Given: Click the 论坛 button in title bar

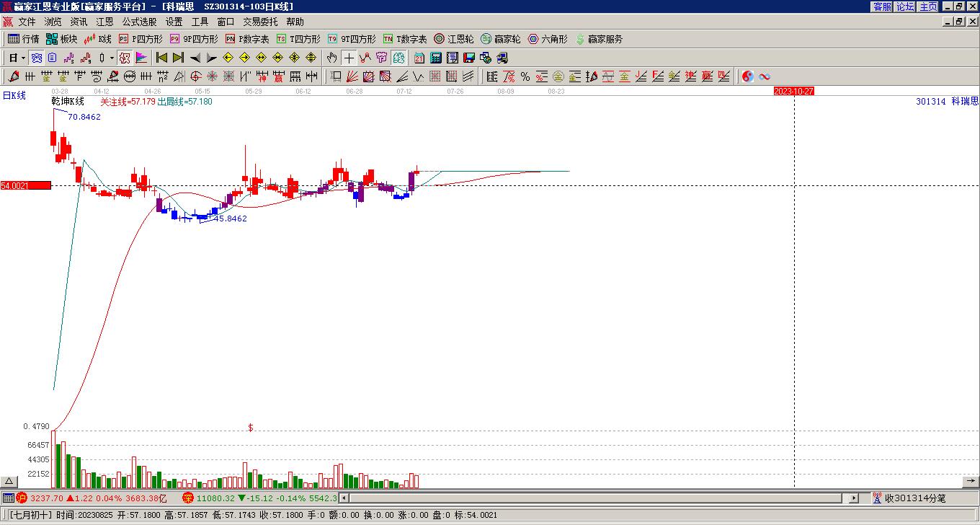Looking at the screenshot, I should click(905, 6).
